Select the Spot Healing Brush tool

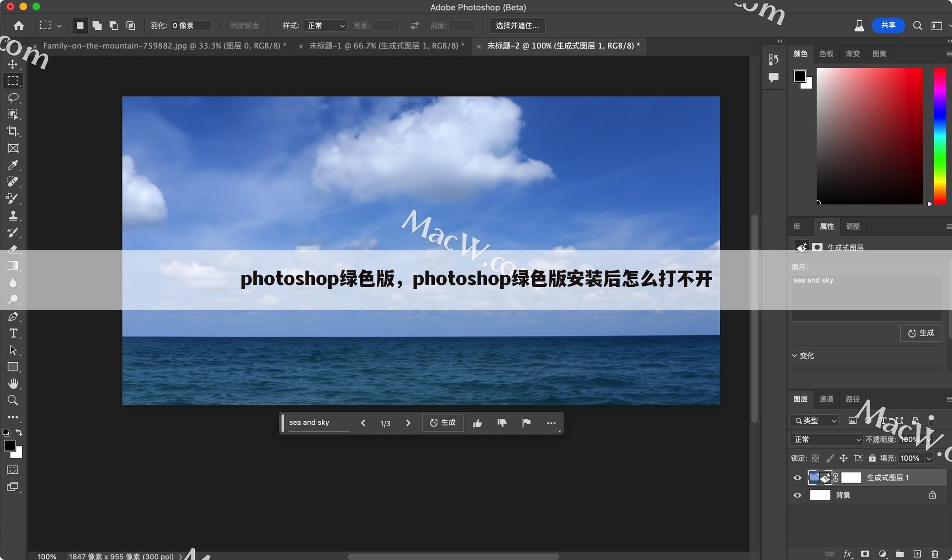pyautogui.click(x=13, y=182)
